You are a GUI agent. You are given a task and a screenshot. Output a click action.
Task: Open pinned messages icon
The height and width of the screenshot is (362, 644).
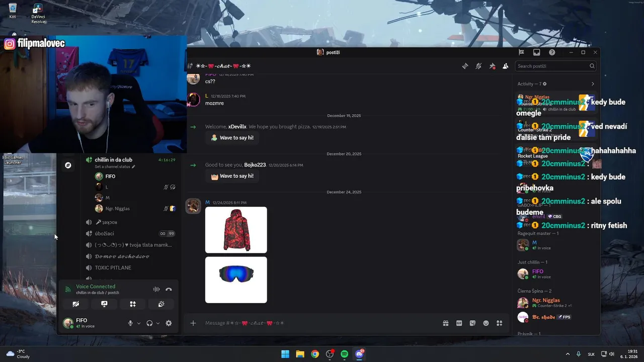point(492,66)
